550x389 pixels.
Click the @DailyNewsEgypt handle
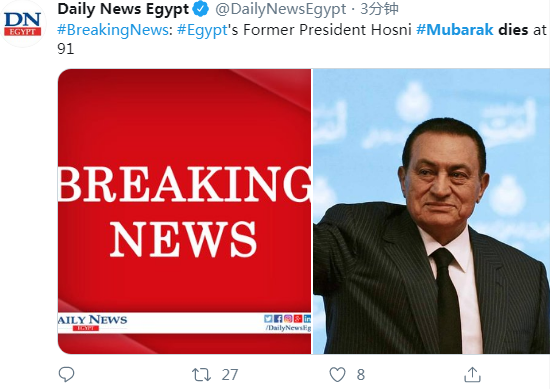281,9
